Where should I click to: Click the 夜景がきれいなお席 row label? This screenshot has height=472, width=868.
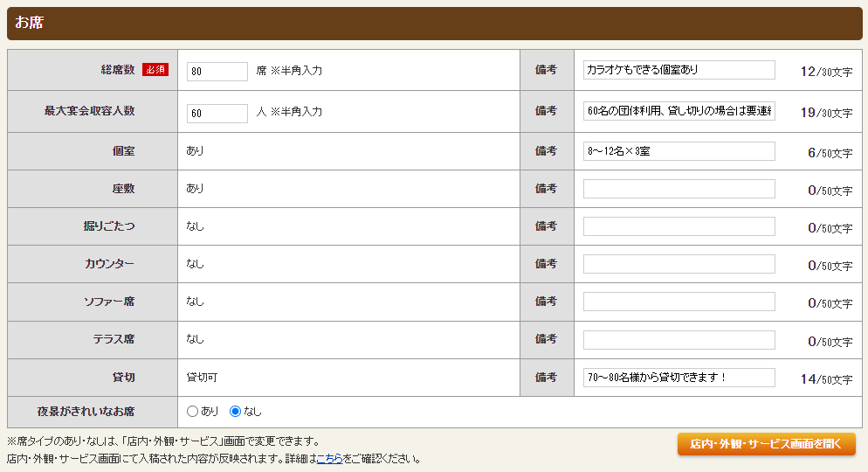[86, 412]
